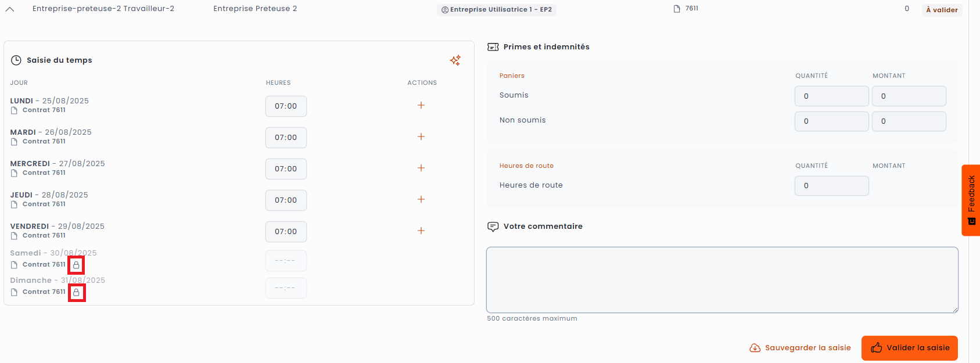Click the clock icon beside Saisie du temps
The image size is (980, 363).
(x=16, y=60)
